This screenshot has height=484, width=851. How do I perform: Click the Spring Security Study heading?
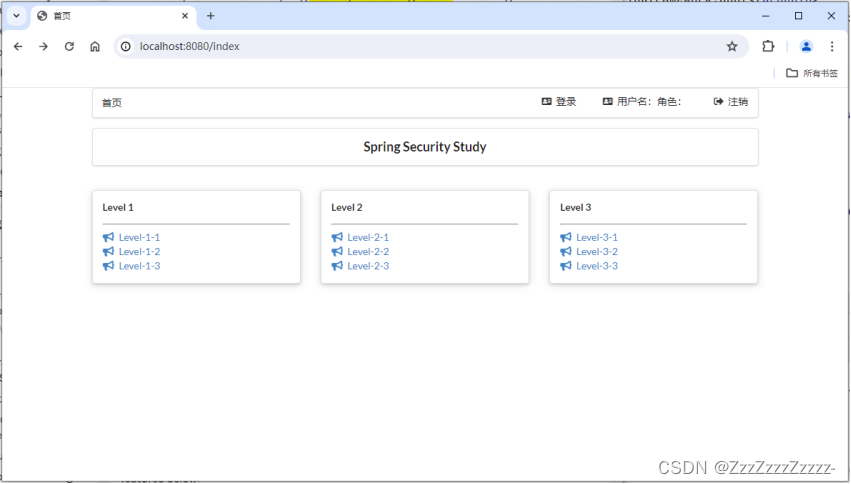(x=425, y=147)
